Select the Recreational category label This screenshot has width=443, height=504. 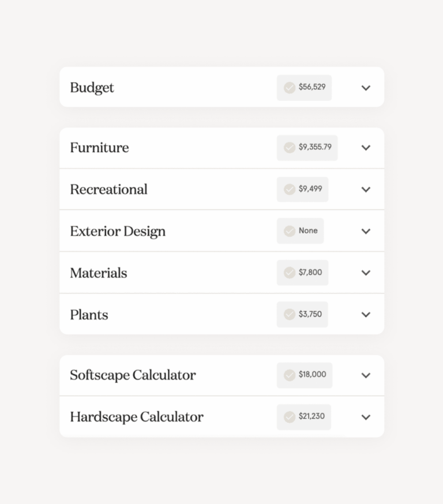pyautogui.click(x=108, y=189)
